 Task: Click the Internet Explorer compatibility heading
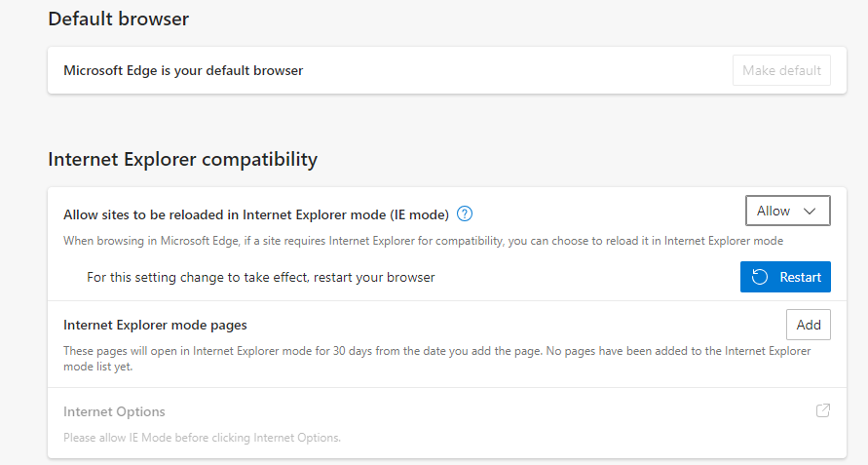click(x=182, y=158)
